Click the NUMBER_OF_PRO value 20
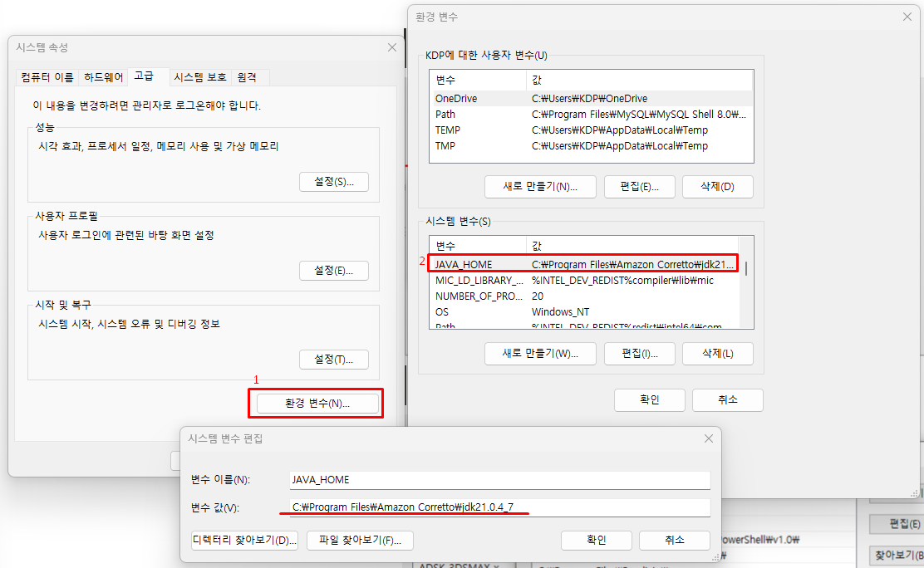The width and height of the screenshot is (924, 568). 538,296
